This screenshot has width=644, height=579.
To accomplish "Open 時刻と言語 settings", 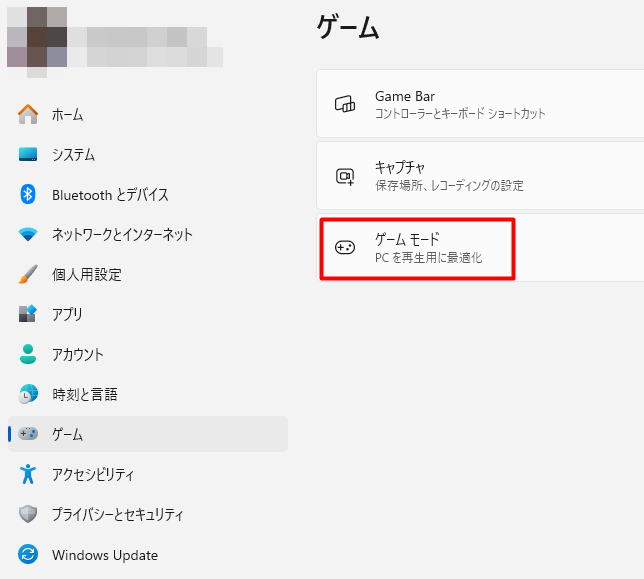I will tap(148, 394).
